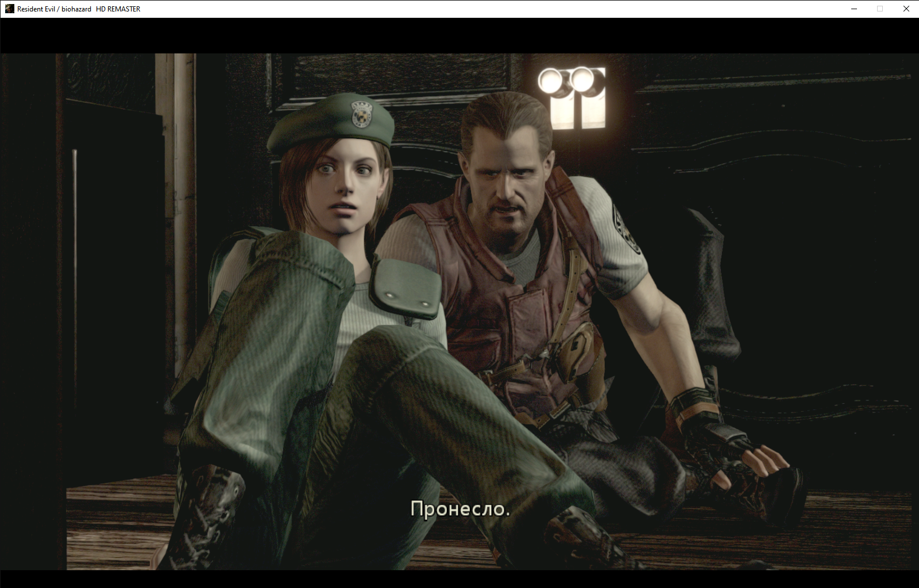Screen dimensions: 919x588
Task: Minimize the Resident Evil game window
Action: point(854,9)
